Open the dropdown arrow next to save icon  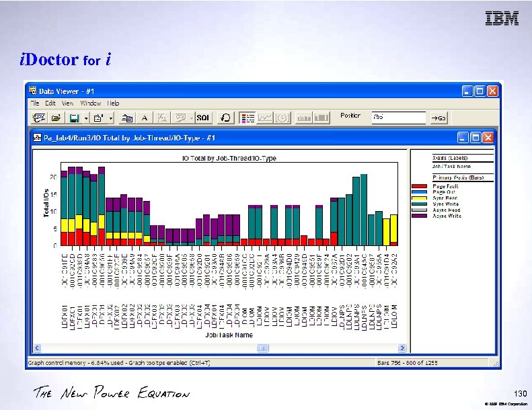86,118
